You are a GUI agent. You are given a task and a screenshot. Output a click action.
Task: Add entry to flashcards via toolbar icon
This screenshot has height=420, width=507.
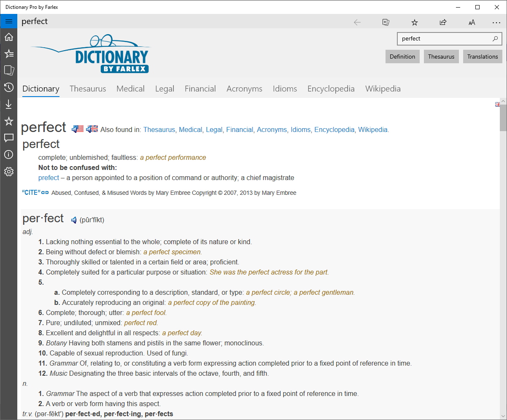386,22
